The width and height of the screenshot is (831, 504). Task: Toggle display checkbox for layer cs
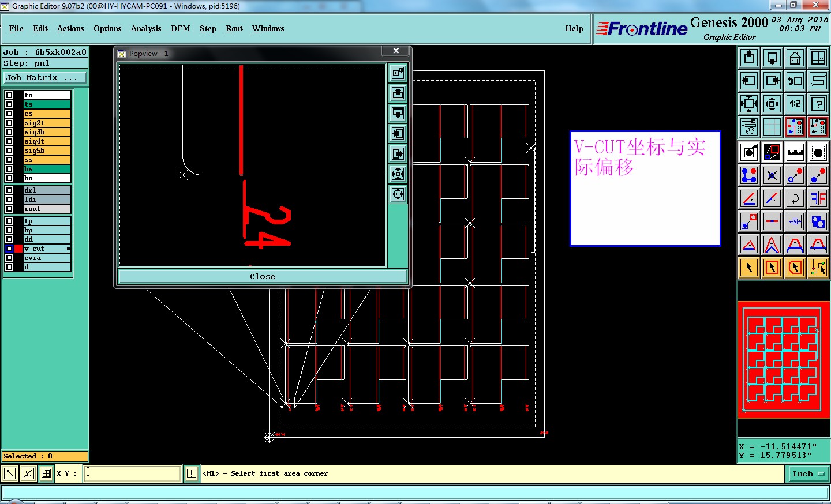9,114
